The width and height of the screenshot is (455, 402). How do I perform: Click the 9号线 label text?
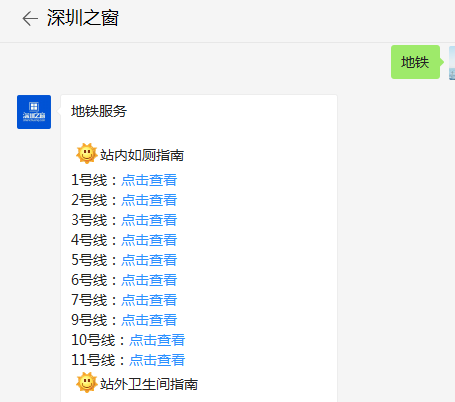point(89,320)
